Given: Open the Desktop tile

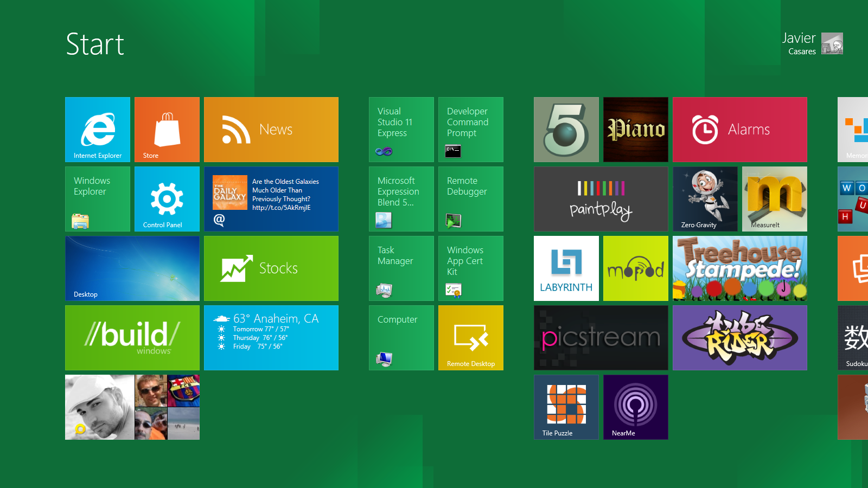Looking at the screenshot, I should (132, 268).
